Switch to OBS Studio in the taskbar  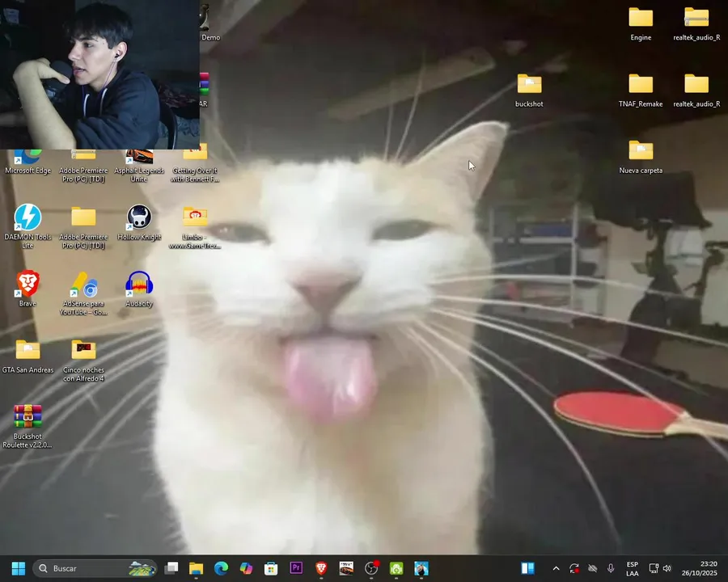click(371, 568)
